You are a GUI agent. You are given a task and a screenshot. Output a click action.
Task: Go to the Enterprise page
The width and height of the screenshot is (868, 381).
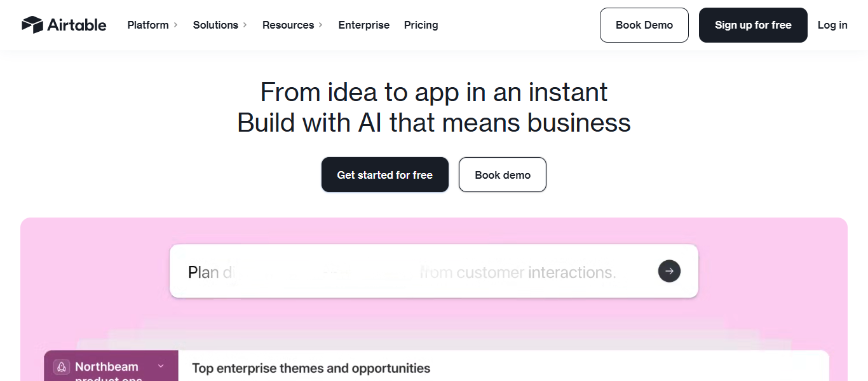coord(364,25)
